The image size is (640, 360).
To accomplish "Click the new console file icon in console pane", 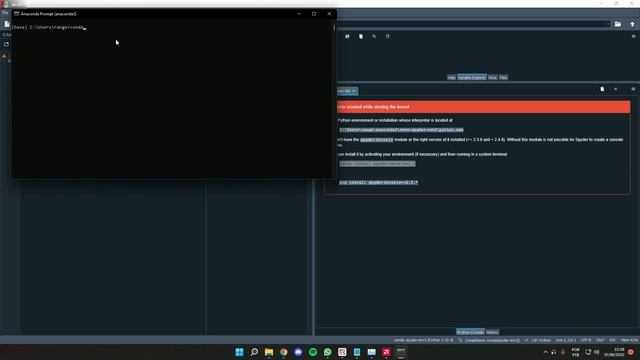I will click(602, 89).
